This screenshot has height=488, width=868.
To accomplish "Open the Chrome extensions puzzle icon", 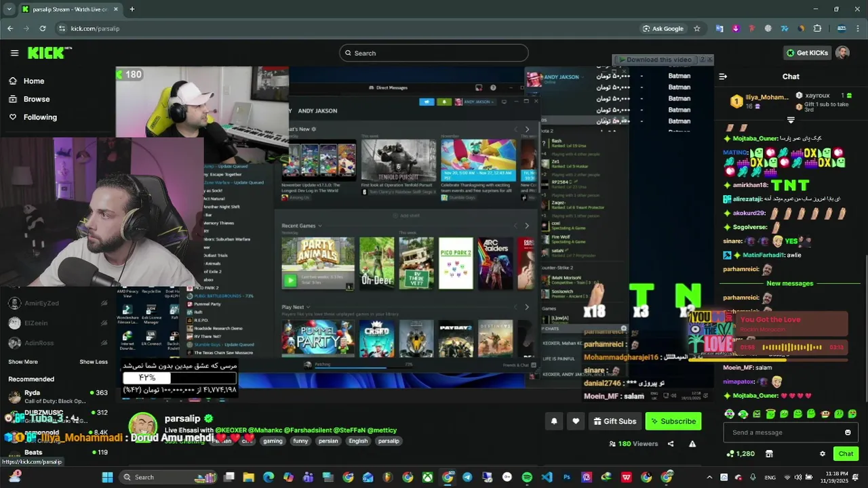I will [x=817, y=28].
